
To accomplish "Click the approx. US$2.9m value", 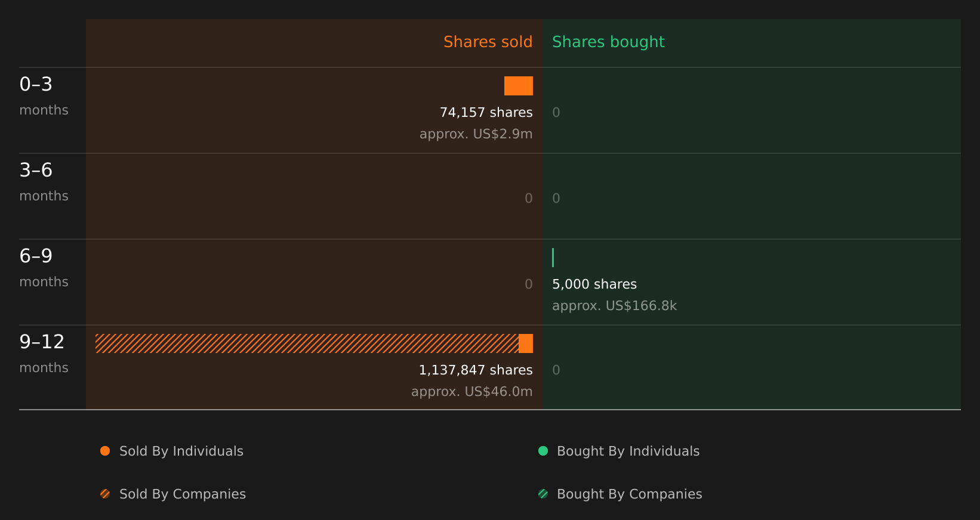I will point(476,134).
